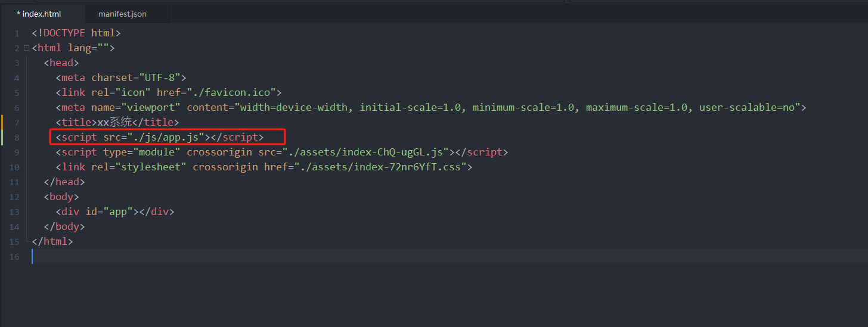Click the opening <body> tag

tap(61, 197)
